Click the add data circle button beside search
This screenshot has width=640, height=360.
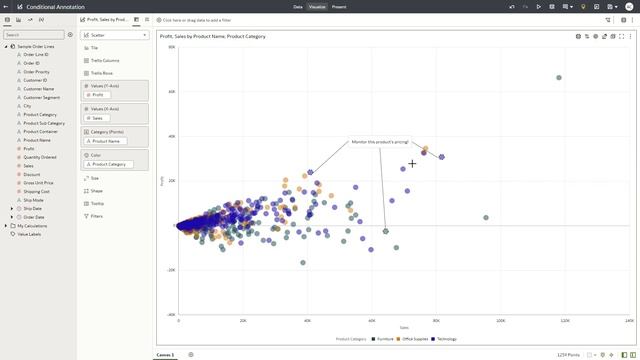tap(70, 35)
